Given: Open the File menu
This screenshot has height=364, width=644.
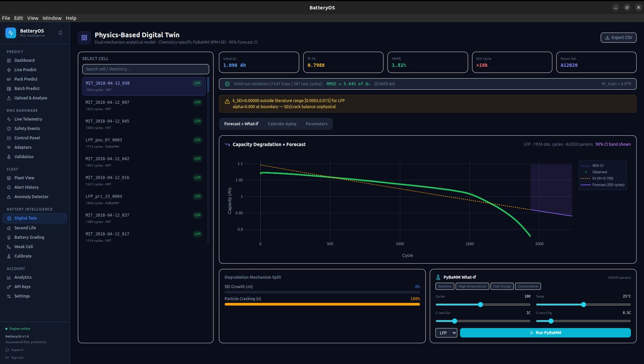Looking at the screenshot, I should point(6,18).
